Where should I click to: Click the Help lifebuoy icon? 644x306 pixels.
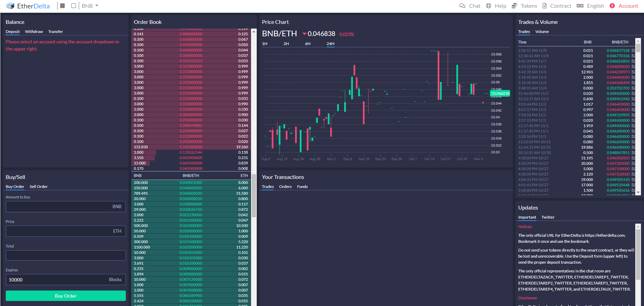(489, 6)
